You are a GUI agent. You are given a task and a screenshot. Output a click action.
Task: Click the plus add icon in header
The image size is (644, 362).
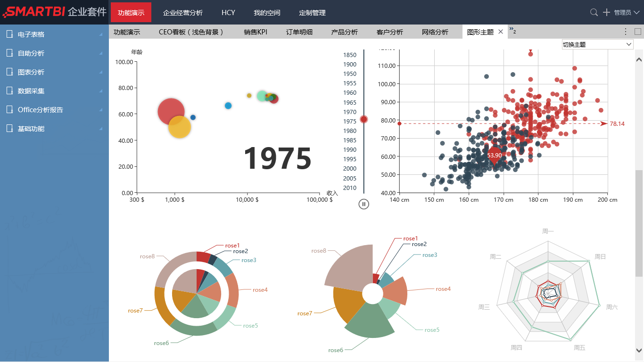tap(607, 12)
